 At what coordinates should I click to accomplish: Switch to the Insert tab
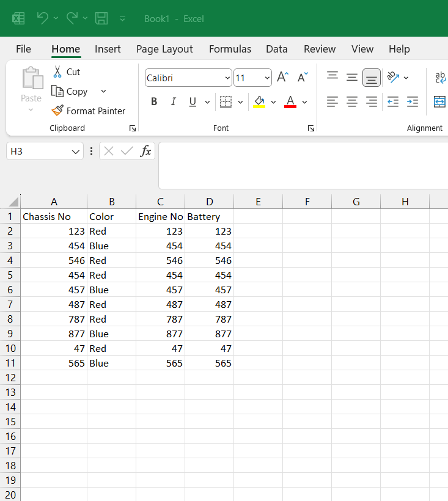click(108, 49)
